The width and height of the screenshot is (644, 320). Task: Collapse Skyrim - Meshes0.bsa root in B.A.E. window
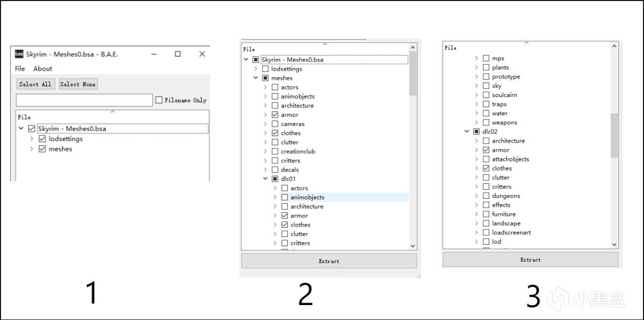21,129
